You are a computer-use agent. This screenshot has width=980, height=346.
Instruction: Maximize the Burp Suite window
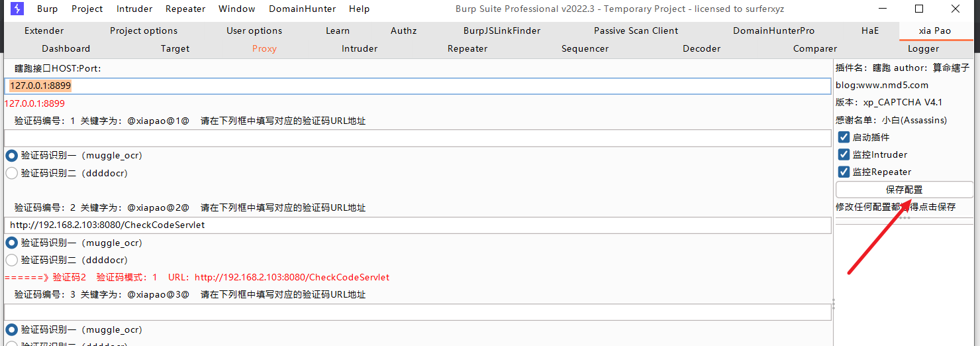pyautogui.click(x=919, y=9)
